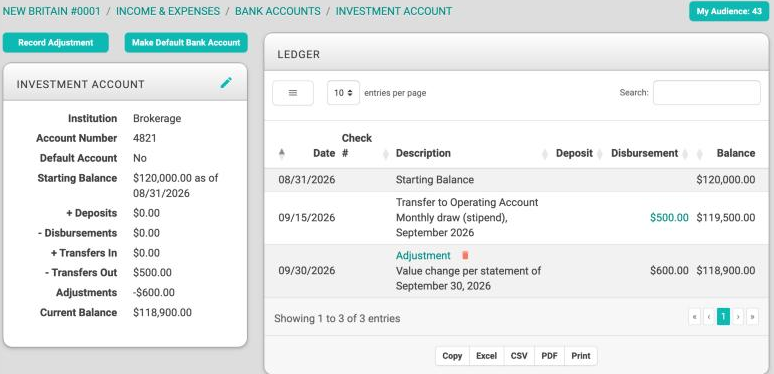Focus the ledger Search field
Viewport: 774px width, 374px height.
pyautogui.click(x=706, y=93)
